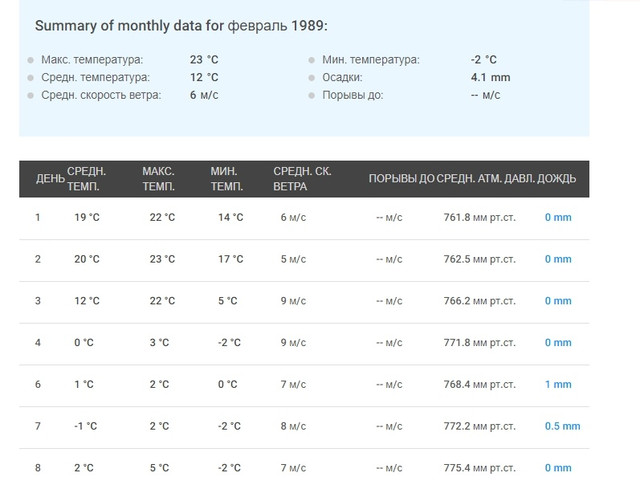
Task: Click the summary average value 12 °C
Action: 204,77
